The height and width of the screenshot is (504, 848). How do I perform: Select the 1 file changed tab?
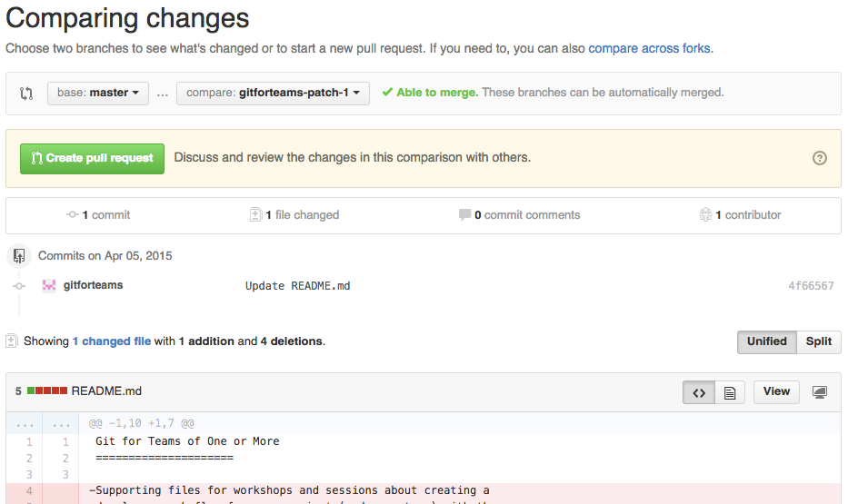tap(294, 215)
